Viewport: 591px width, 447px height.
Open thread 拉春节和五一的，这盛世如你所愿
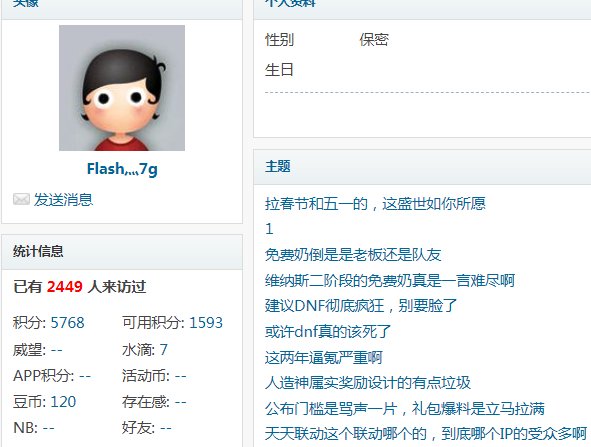coord(375,204)
